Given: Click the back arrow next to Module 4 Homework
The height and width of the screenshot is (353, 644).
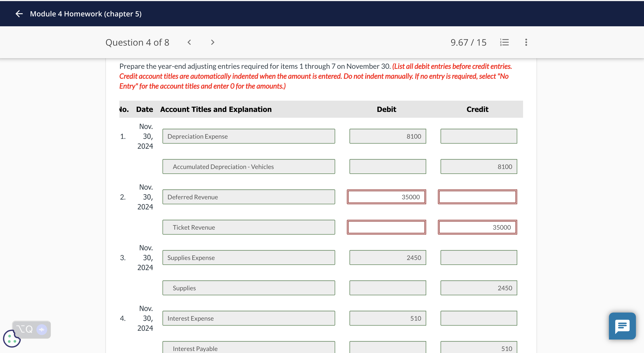Looking at the screenshot, I should [19, 14].
